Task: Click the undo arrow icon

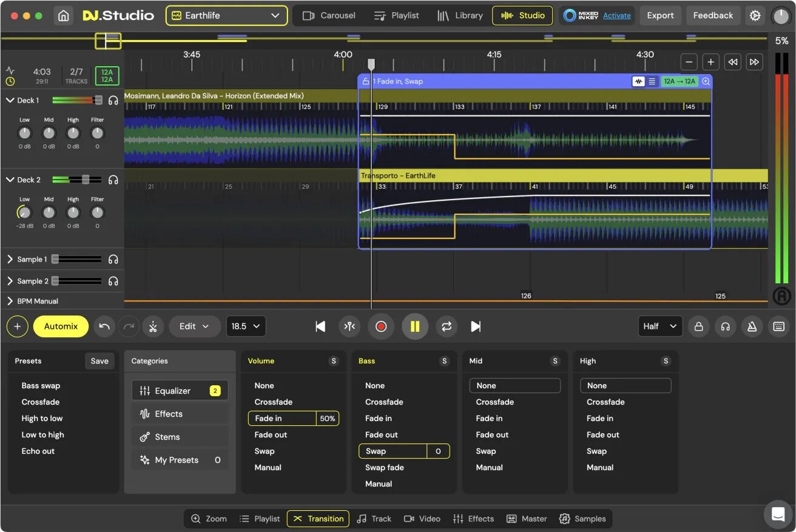Action: (104, 326)
